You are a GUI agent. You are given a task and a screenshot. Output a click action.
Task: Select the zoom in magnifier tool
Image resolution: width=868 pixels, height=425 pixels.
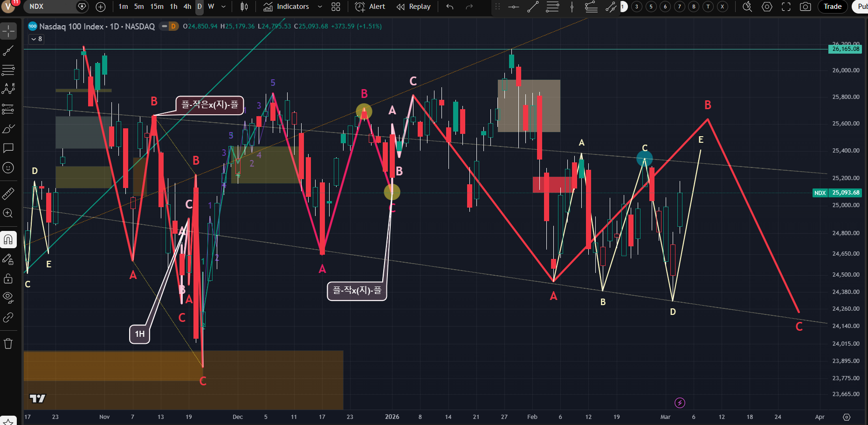[8, 213]
